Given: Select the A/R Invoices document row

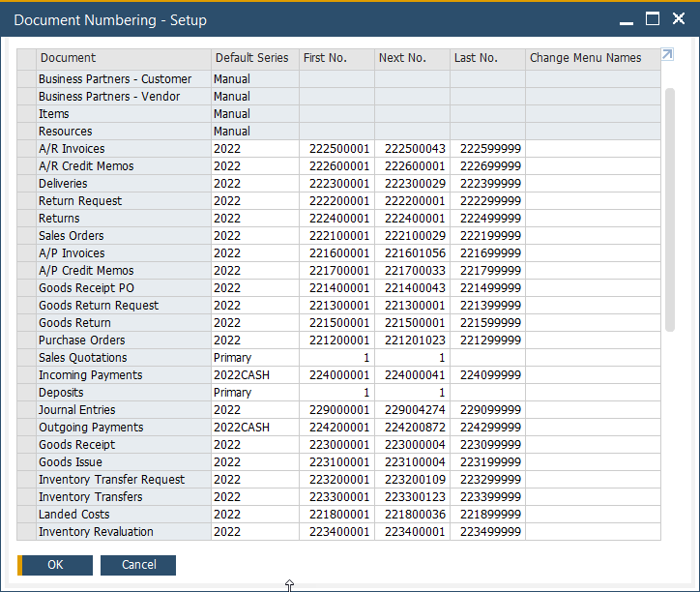Looking at the screenshot, I should (72, 149).
